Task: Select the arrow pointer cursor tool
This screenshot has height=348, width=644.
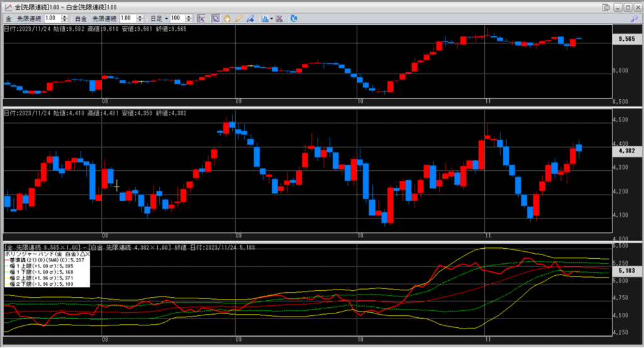Action: (216, 19)
